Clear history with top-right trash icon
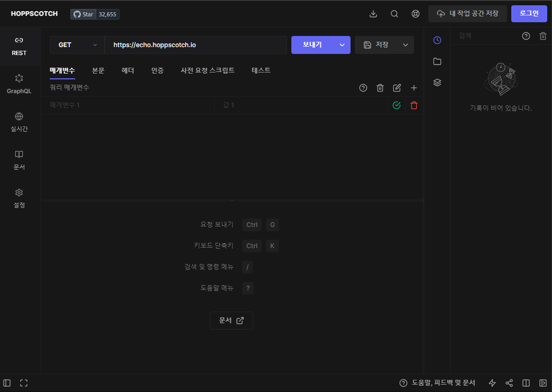The height and width of the screenshot is (392, 552). [x=543, y=36]
